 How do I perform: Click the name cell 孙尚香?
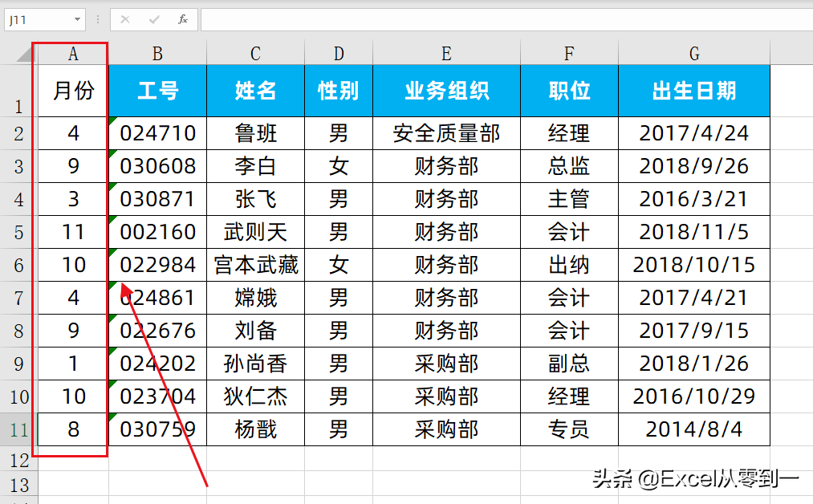point(256,364)
